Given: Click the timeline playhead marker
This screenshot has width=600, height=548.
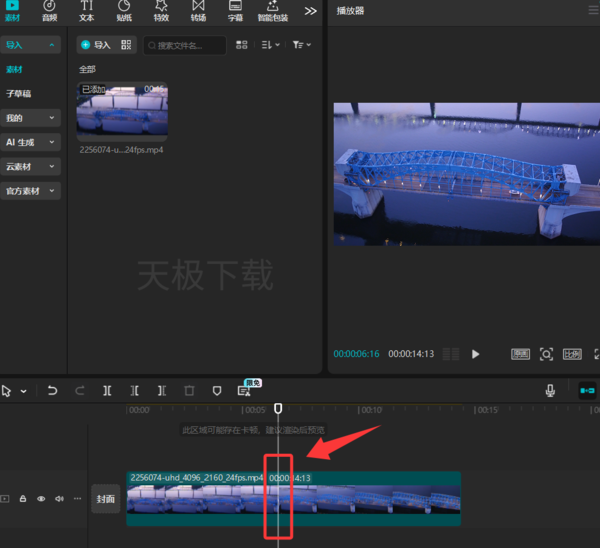Looking at the screenshot, I should click(278, 408).
